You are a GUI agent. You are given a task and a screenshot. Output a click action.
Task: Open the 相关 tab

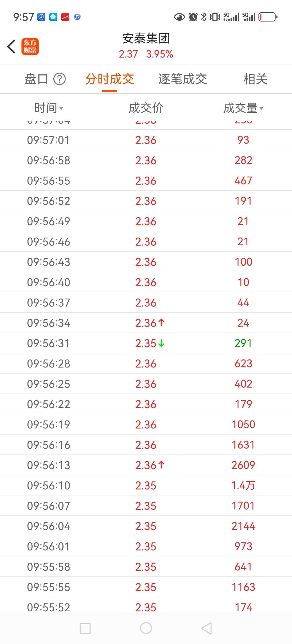(x=255, y=79)
